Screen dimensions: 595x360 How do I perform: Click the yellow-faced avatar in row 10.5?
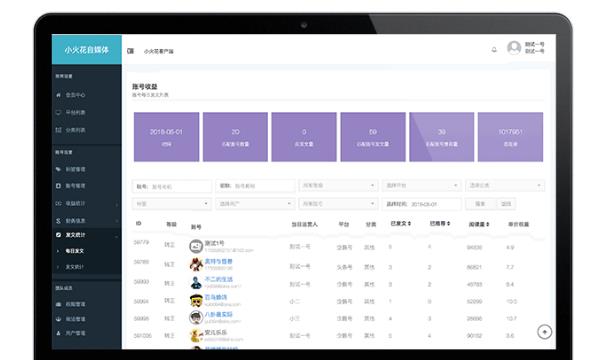(196, 300)
